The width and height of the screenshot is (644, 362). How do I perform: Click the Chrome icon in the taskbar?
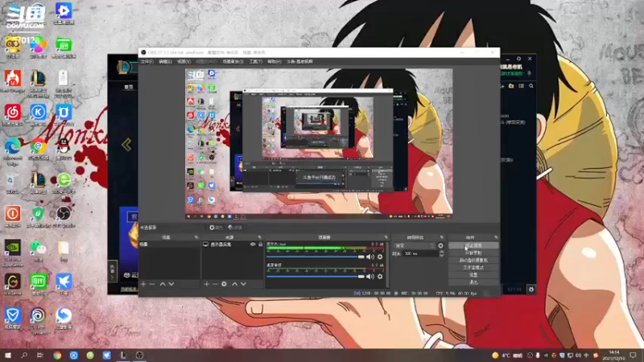57,355
